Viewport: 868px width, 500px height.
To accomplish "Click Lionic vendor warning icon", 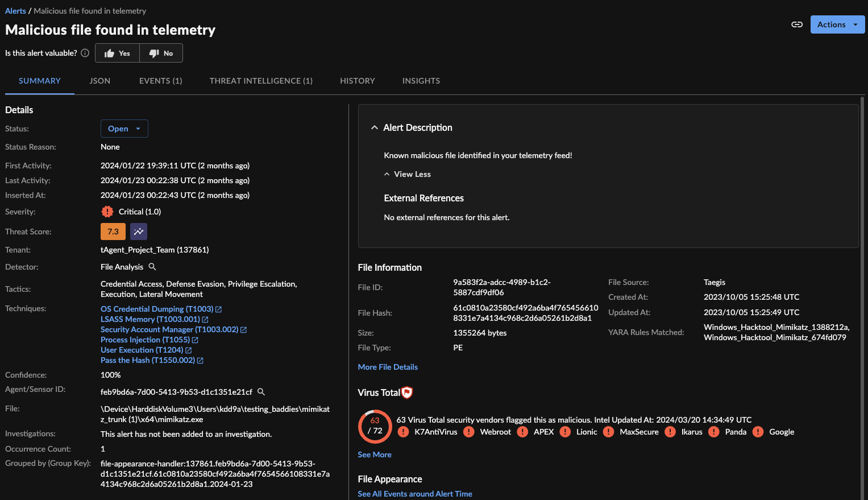I will pyautogui.click(x=565, y=432).
